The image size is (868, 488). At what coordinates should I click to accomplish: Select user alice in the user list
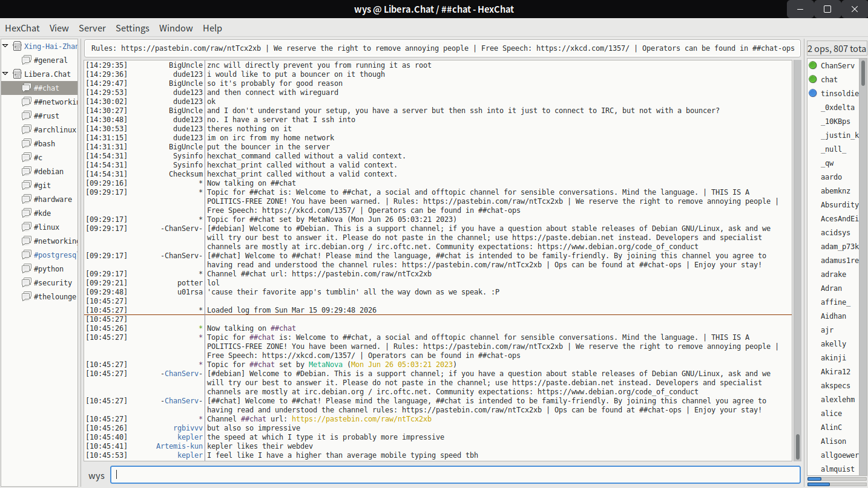tap(831, 414)
